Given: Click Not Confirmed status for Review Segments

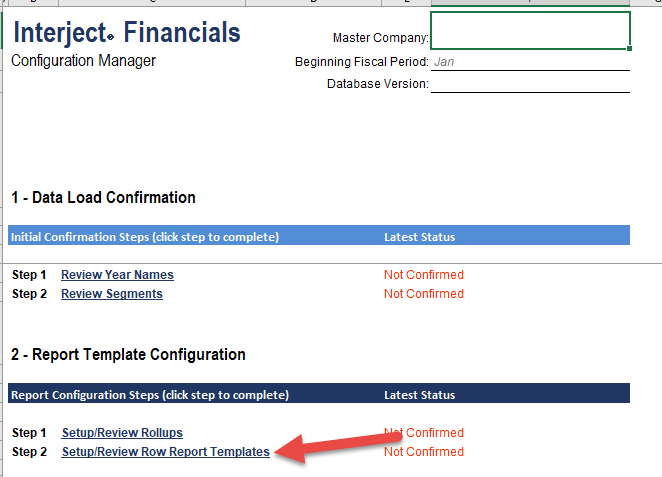Looking at the screenshot, I should 424,294.
